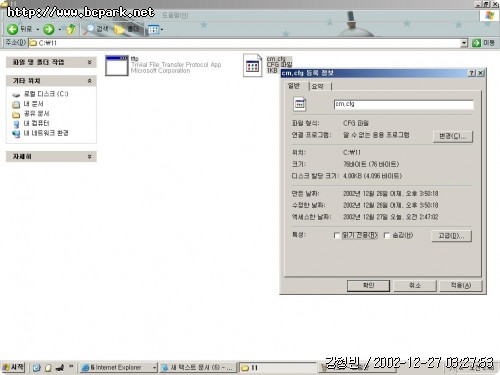Go up one folder level
The image size is (500, 375).
[71, 29]
